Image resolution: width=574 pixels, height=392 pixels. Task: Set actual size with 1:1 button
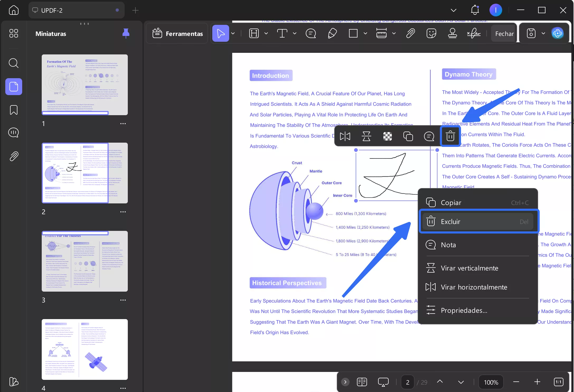559,382
